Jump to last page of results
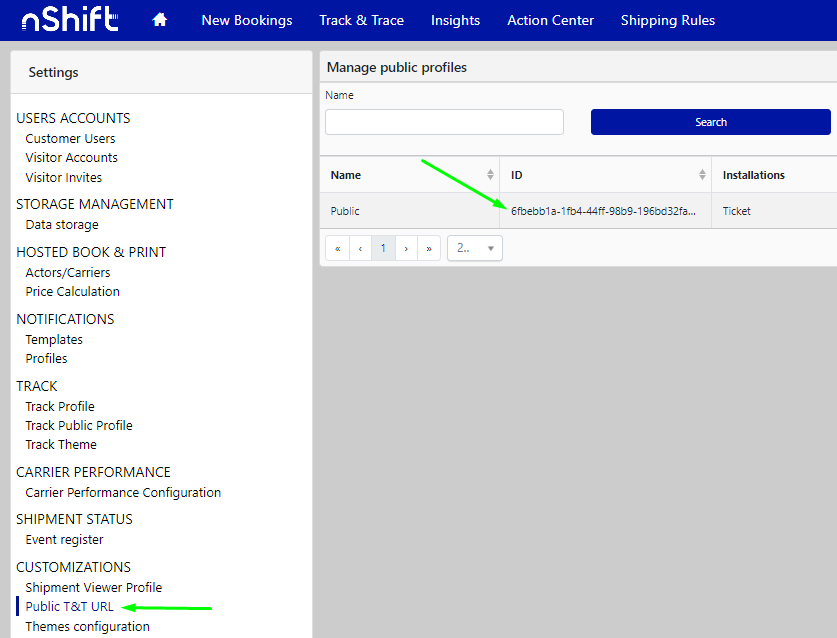This screenshot has height=638, width=837. click(x=429, y=248)
